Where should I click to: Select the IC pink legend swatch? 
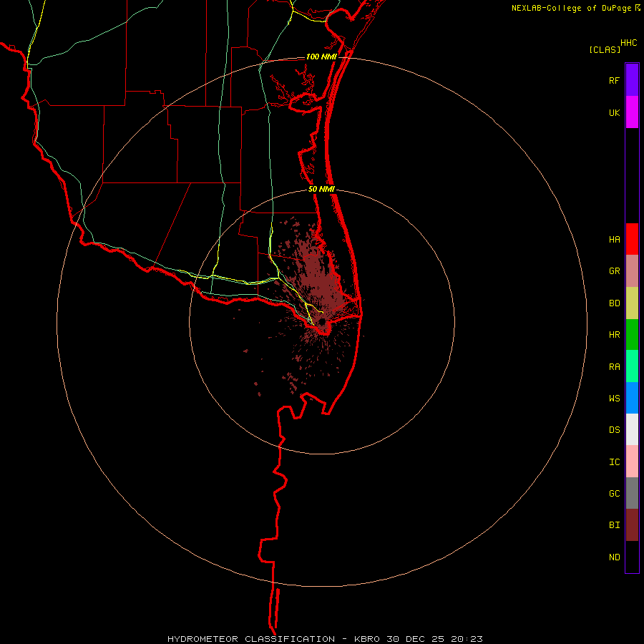coord(632,462)
